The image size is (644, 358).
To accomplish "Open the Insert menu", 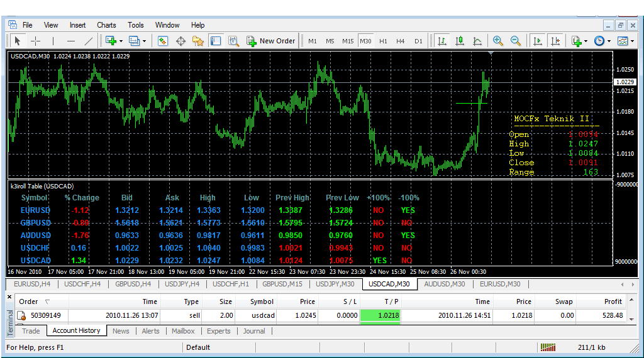I will (77, 25).
